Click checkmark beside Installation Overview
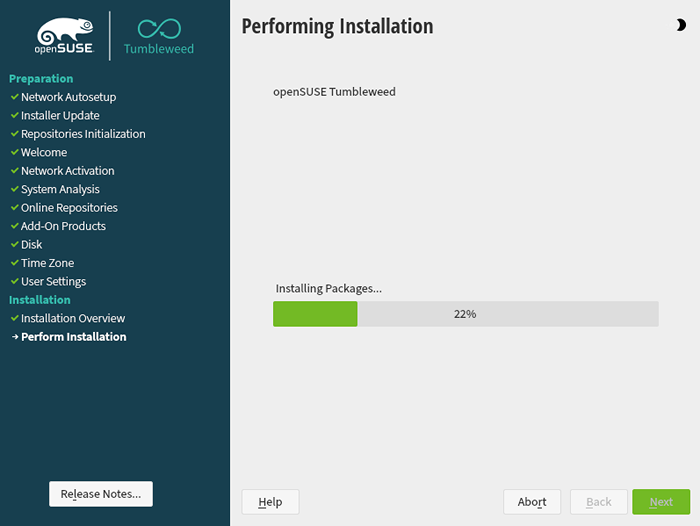 pos(15,318)
